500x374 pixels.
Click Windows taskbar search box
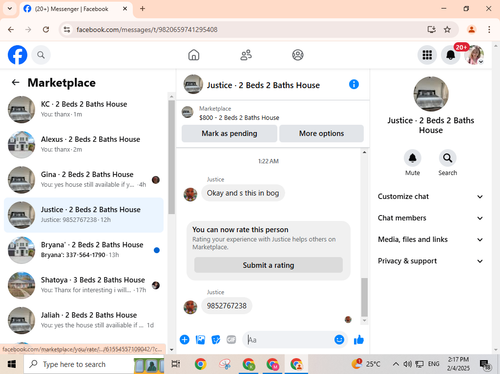coord(94,364)
